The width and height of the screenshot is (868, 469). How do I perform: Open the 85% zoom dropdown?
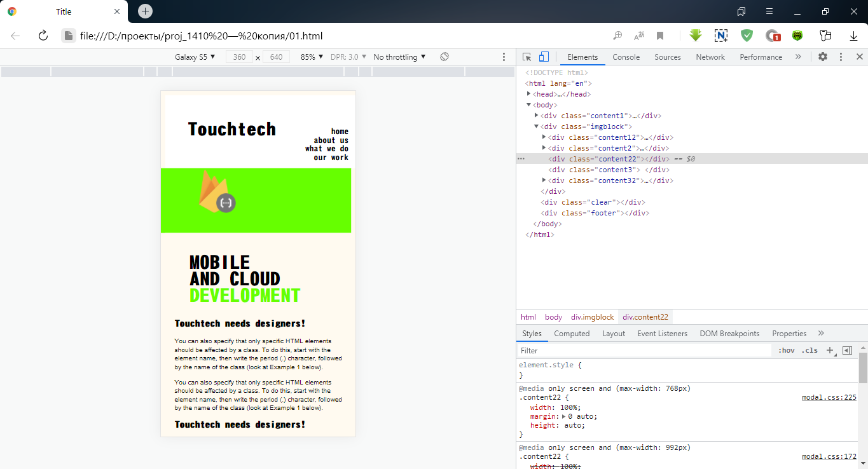312,57
